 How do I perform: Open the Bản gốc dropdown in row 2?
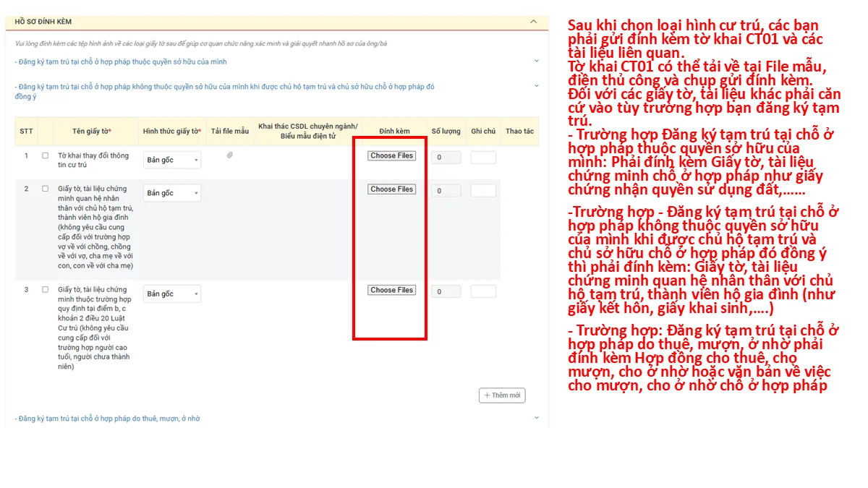[x=172, y=193]
